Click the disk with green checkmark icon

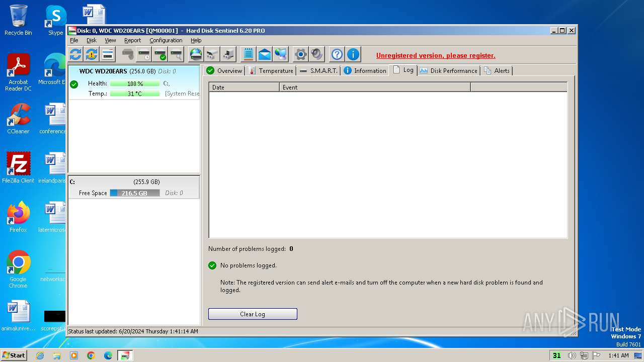[160, 54]
